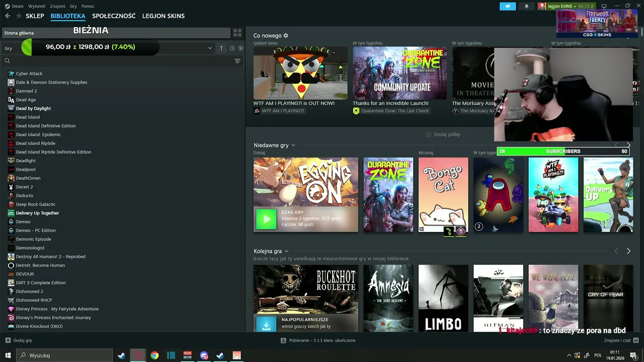Show only ready-to-play games icon

[240, 48]
